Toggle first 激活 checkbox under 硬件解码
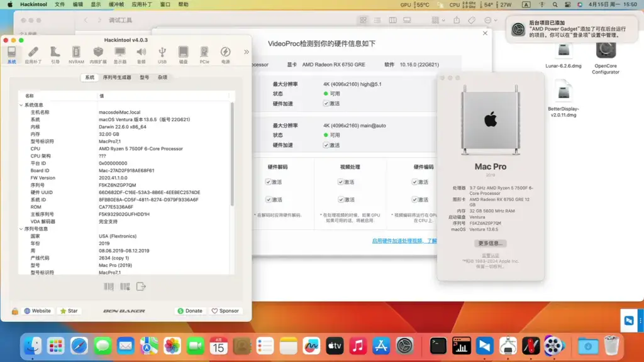This screenshot has height=362, width=644. pos(268,182)
